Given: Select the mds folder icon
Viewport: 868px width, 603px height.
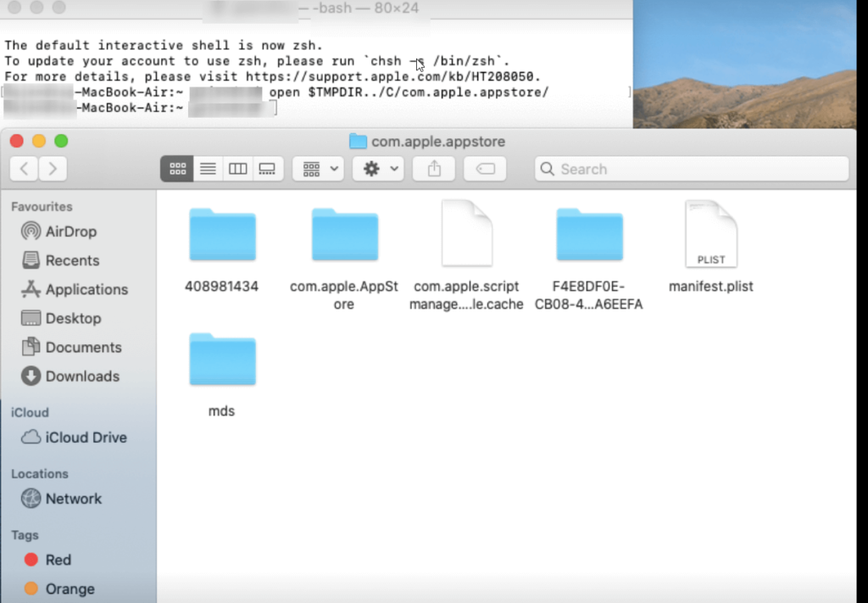Looking at the screenshot, I should point(222,360).
